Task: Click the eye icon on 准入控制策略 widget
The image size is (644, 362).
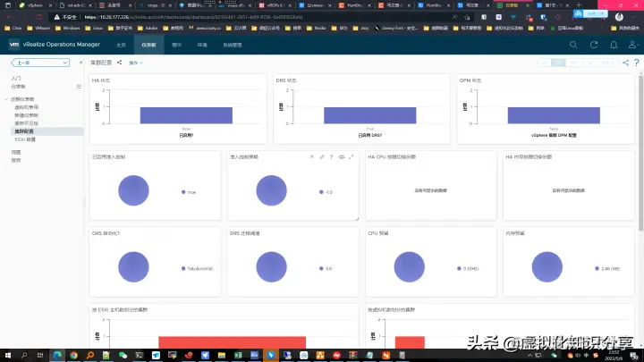Action: point(342,156)
